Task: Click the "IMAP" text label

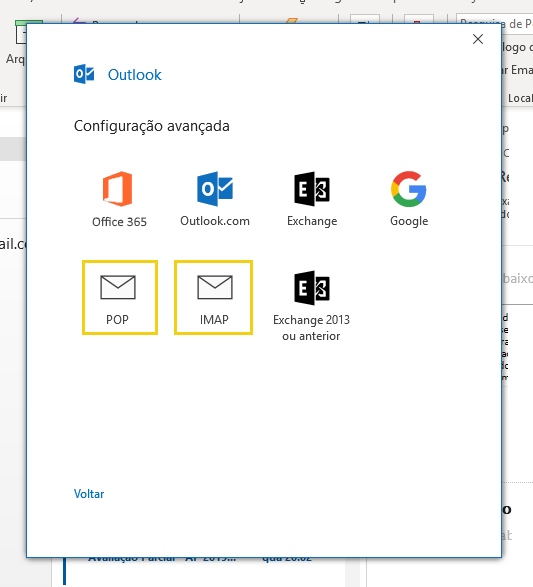Action: (x=214, y=319)
